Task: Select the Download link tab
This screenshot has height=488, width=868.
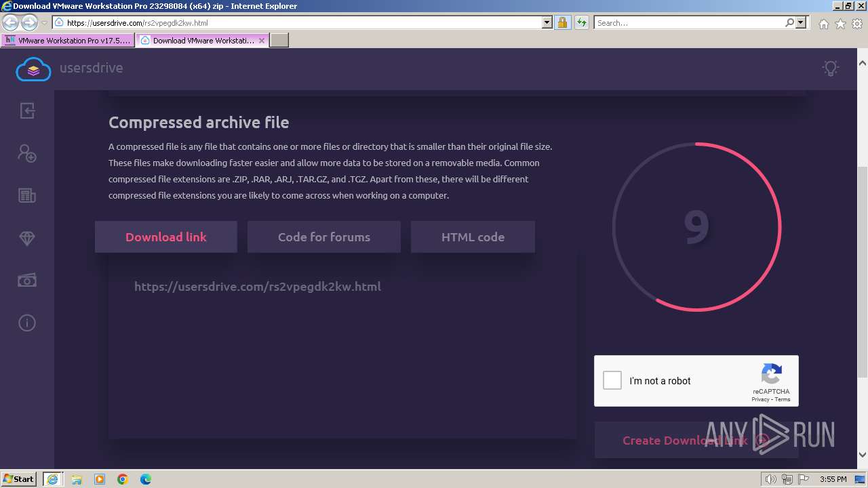Action: 166,237
